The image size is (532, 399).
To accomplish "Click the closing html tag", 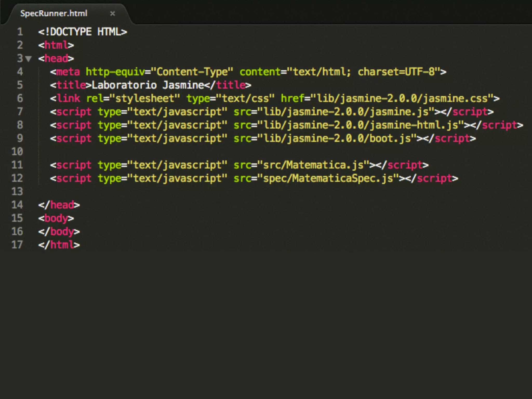I will pyautogui.click(x=59, y=245).
